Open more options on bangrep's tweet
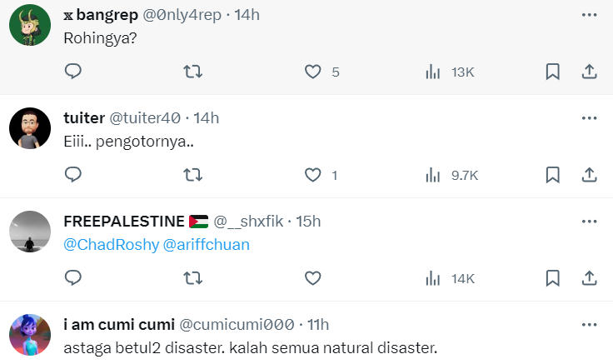This screenshot has width=613, height=364. pyautogui.click(x=589, y=15)
